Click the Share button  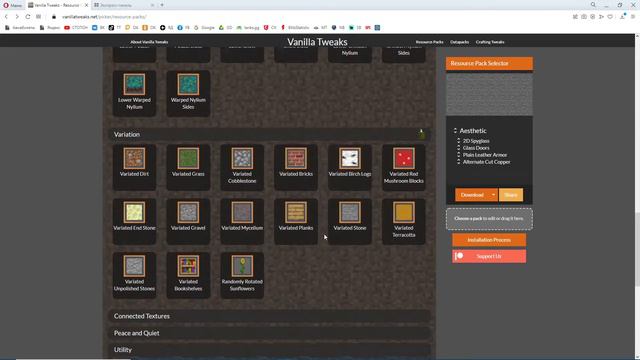pos(511,195)
